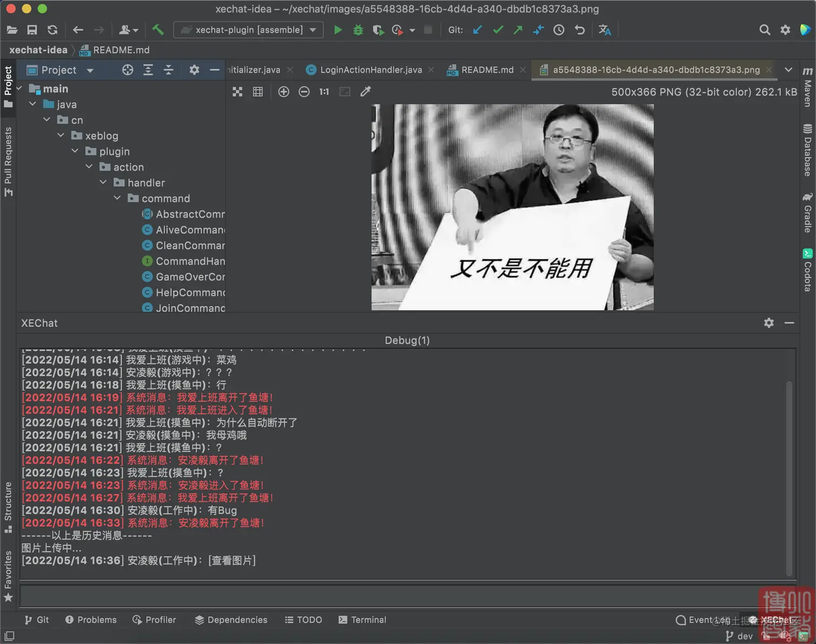
Task: Open dropdown next to profiler run icon
Action: tap(412, 30)
